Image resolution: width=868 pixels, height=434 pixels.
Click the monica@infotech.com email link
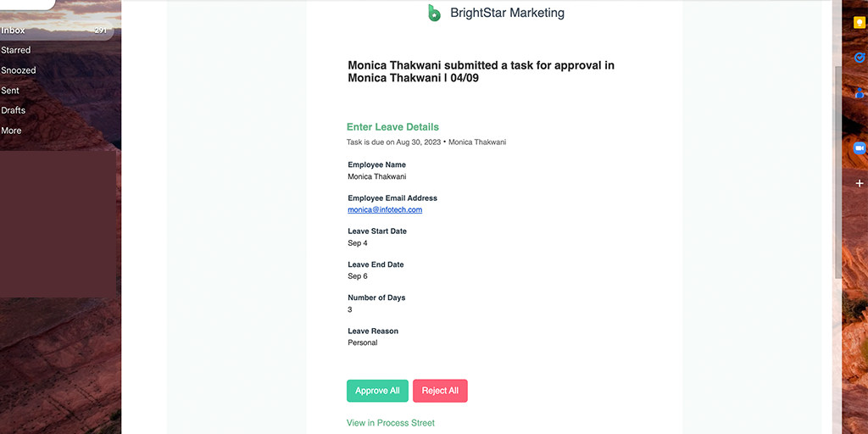(x=385, y=210)
